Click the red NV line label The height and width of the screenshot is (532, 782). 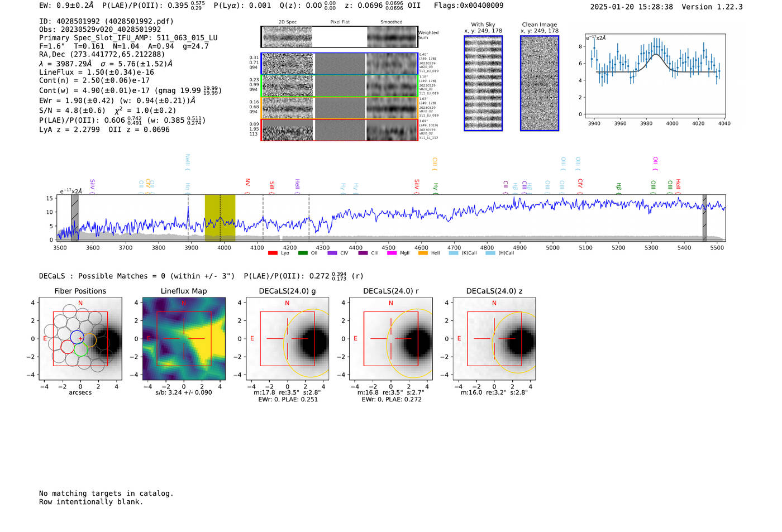tap(247, 185)
